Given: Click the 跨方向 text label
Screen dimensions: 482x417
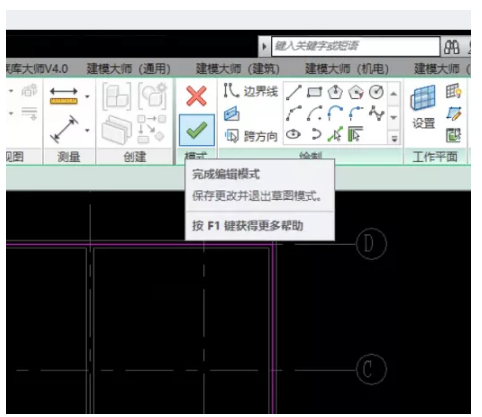Looking at the screenshot, I should point(261,136).
